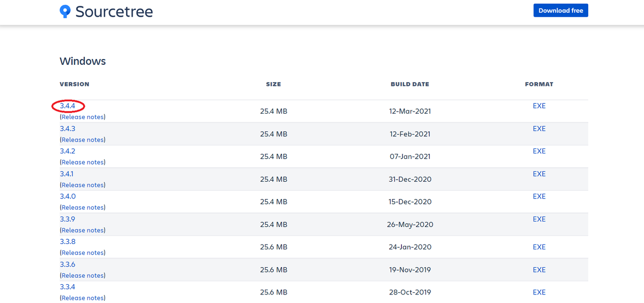This screenshot has height=303, width=644.
Task: View Release notes for version 3.4.1
Action: [x=83, y=184]
